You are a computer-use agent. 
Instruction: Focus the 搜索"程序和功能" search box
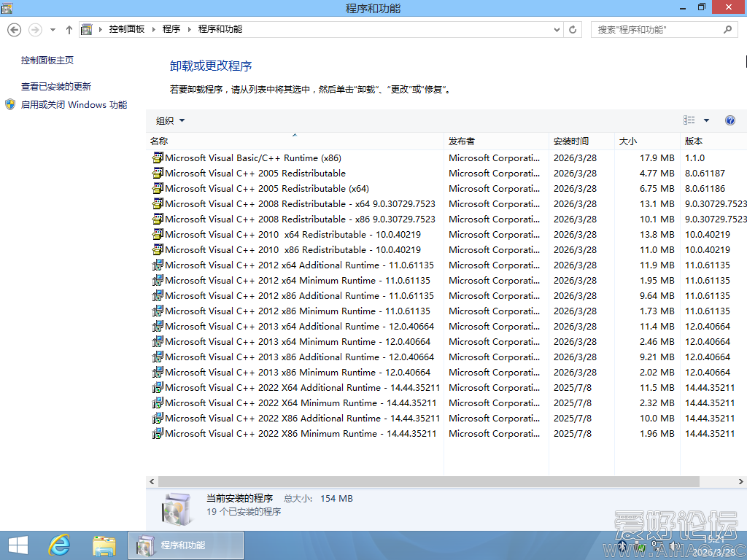pyautogui.click(x=657, y=29)
